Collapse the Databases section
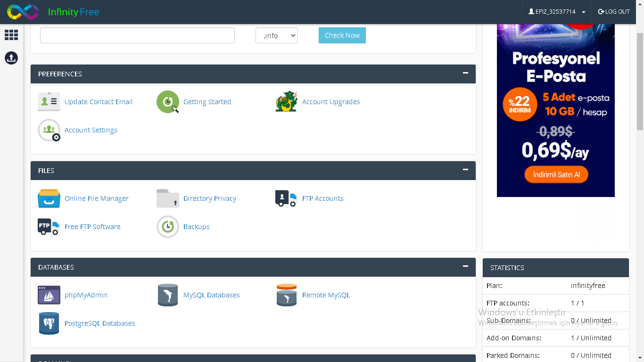644x362 pixels. click(465, 266)
